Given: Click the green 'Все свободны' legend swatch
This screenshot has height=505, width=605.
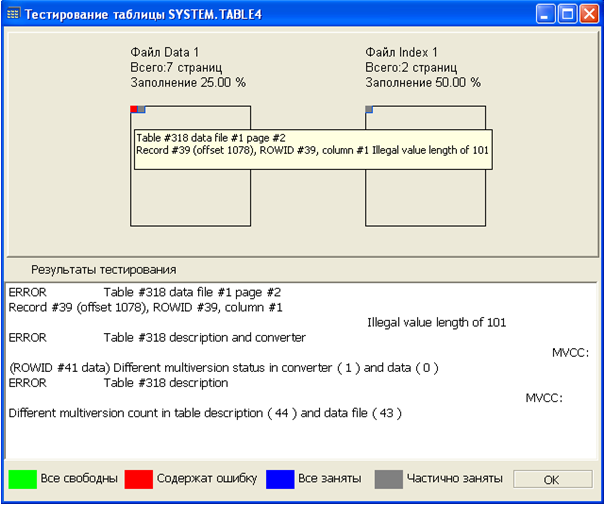Looking at the screenshot, I should click(22, 479).
